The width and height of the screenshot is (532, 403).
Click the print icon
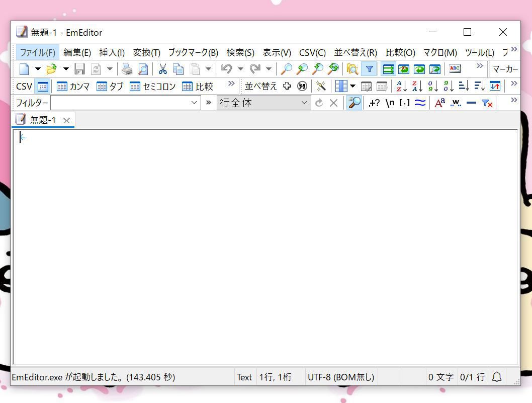click(x=127, y=69)
